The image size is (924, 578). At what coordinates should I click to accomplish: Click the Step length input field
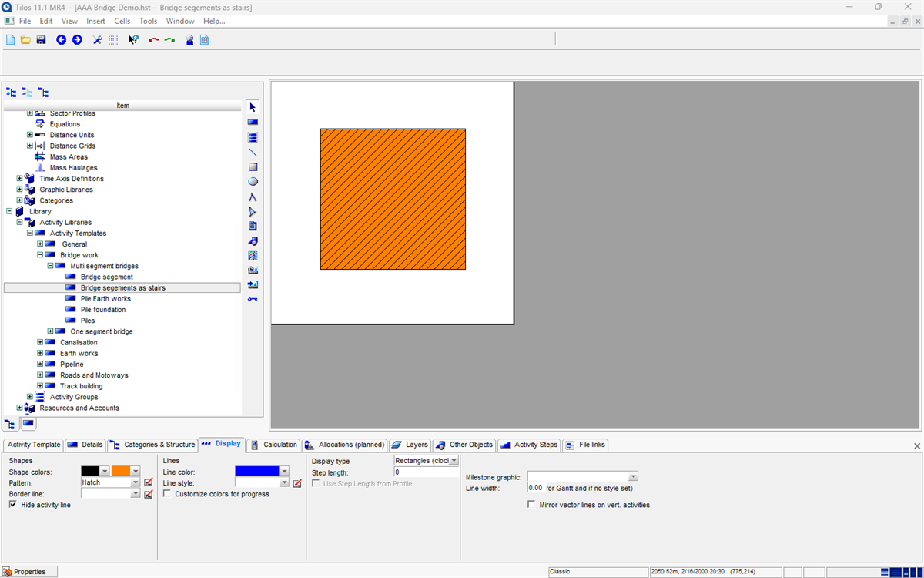[x=426, y=472]
